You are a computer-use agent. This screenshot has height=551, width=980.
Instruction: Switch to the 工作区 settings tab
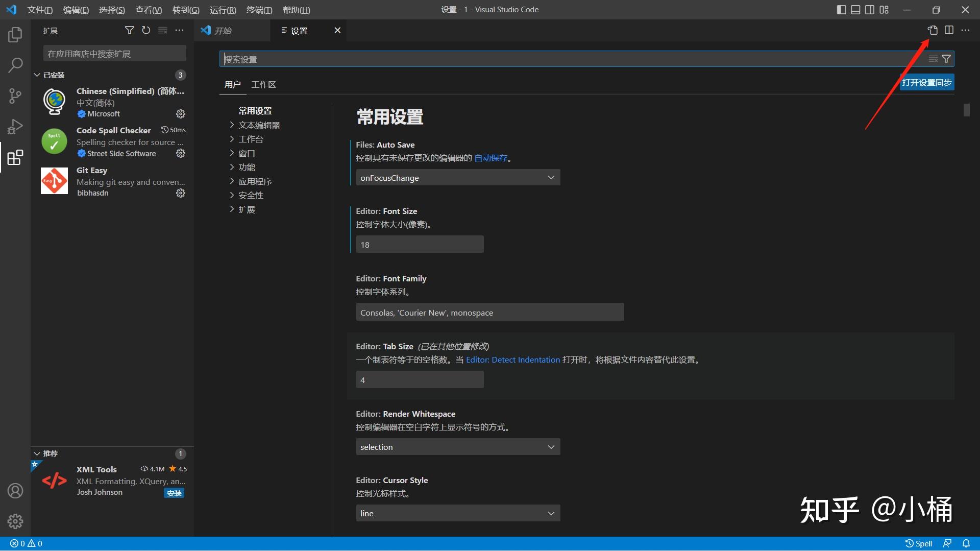tap(263, 84)
